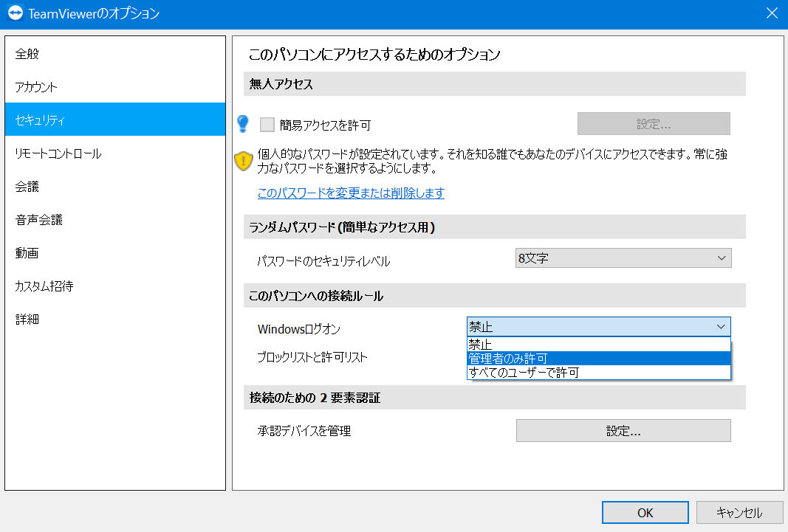
Task: Open the 全般 settings category
Action: tap(115, 53)
